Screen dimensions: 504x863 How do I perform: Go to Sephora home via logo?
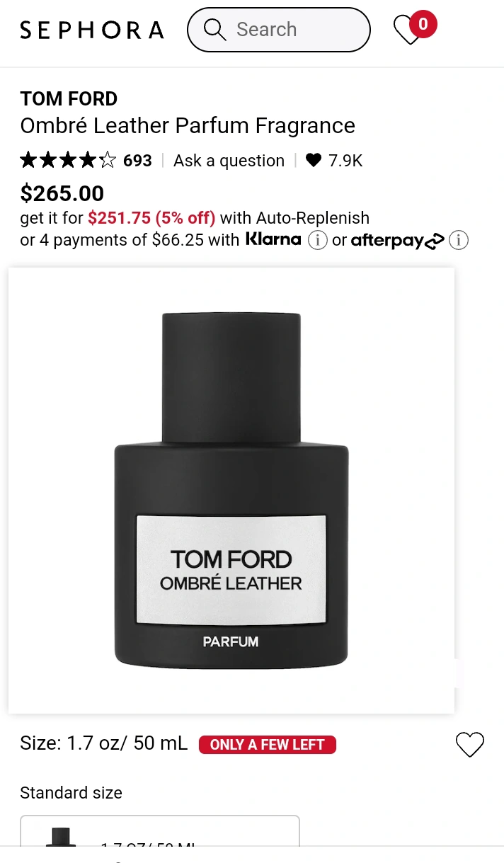click(92, 30)
